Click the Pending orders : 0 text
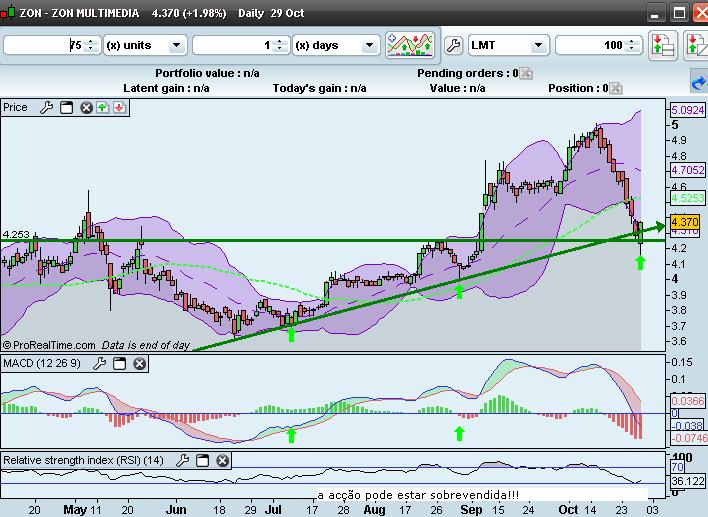Viewport: 708px width, 517px height. [467, 73]
